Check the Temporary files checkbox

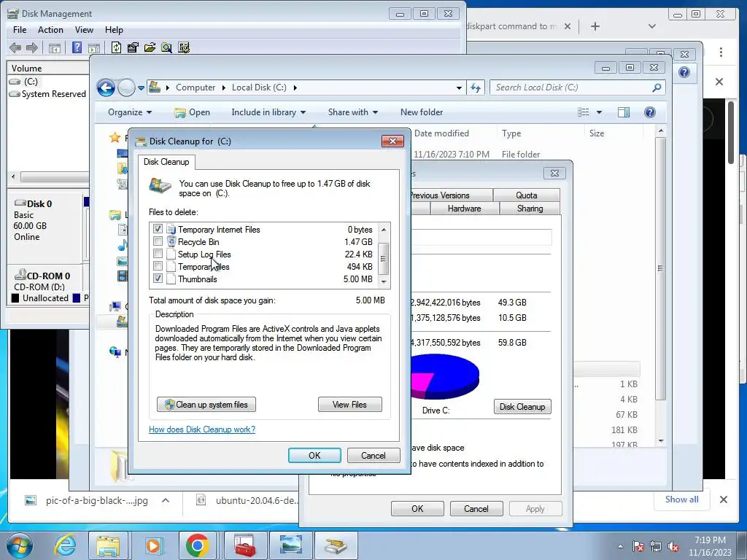pos(158,266)
